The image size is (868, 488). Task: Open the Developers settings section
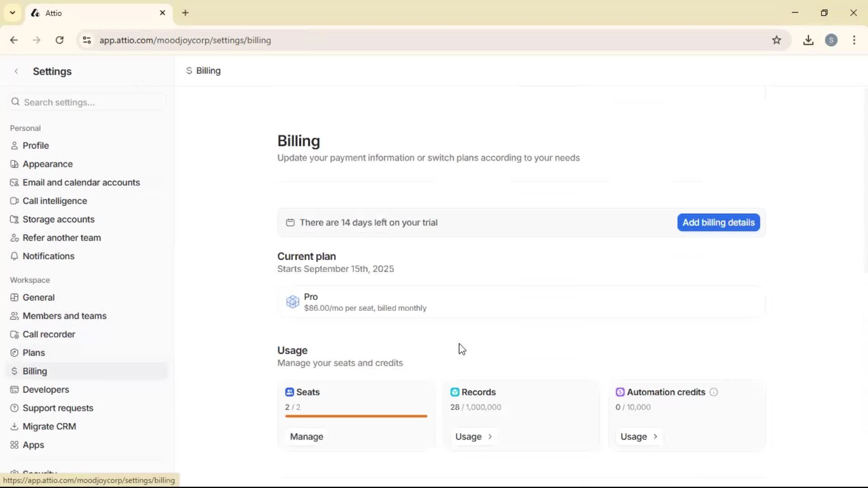point(45,389)
